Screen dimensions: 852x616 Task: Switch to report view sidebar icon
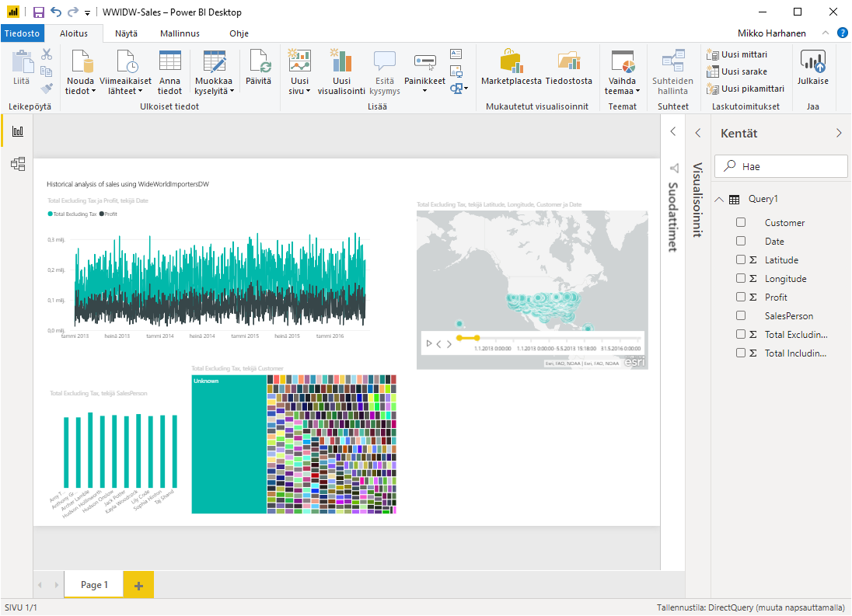(18, 131)
